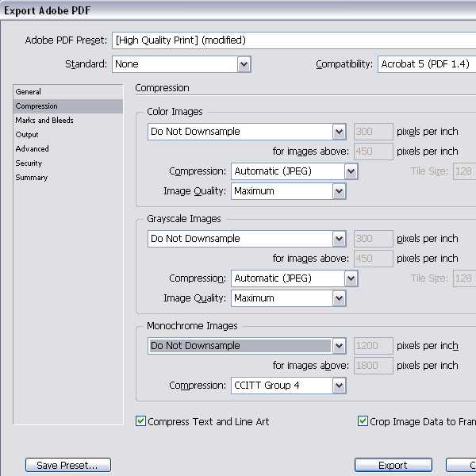Expand Grayscale Images downsample dropdown
The image size is (476, 476).
tap(339, 239)
